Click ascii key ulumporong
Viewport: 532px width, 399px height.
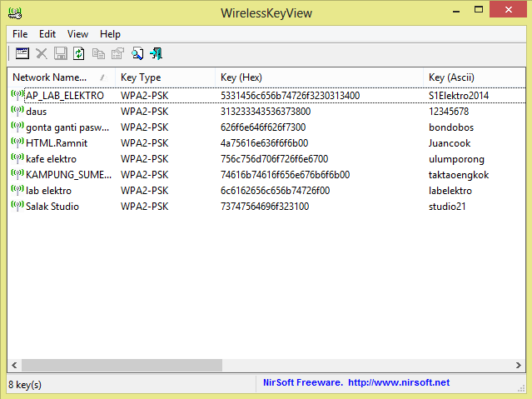456,160
